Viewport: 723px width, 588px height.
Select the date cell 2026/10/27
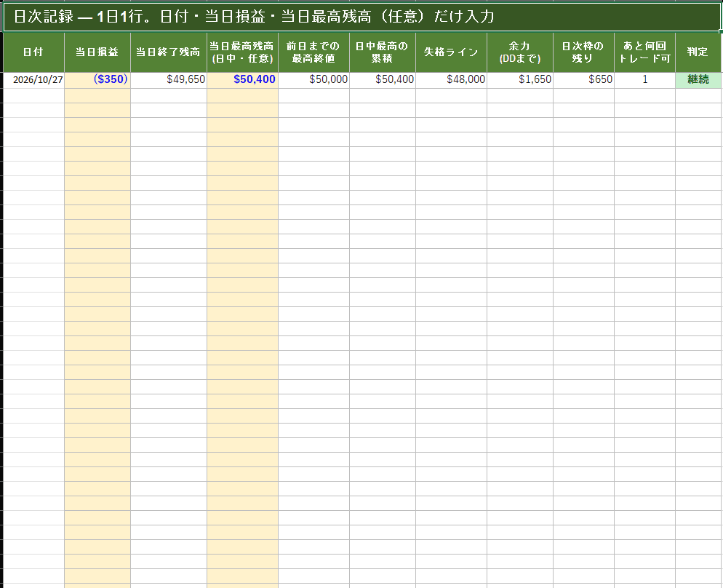coord(33,80)
